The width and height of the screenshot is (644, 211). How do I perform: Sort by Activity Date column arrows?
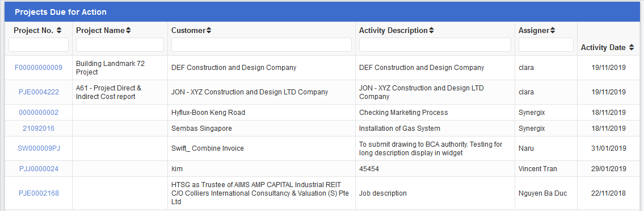coord(632,48)
